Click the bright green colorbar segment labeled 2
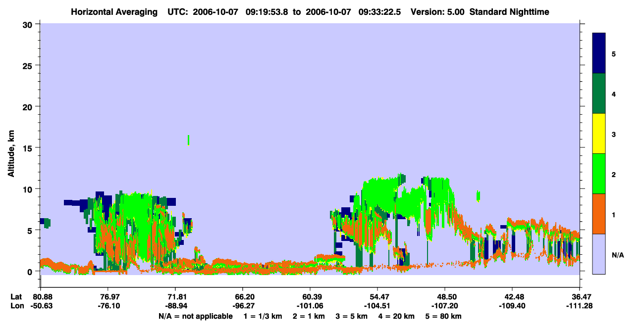Screen dimensions: 644x330 coord(599,174)
